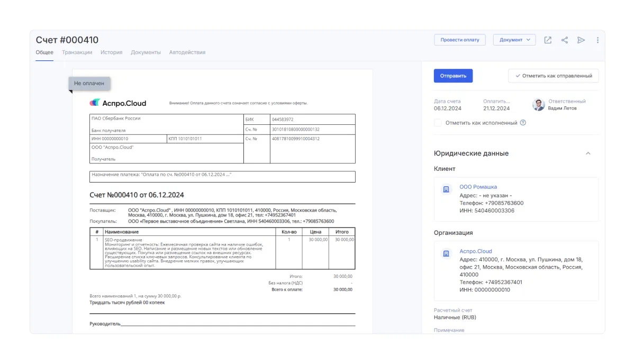
Task: Go to the Автодействия tab
Action: (187, 52)
